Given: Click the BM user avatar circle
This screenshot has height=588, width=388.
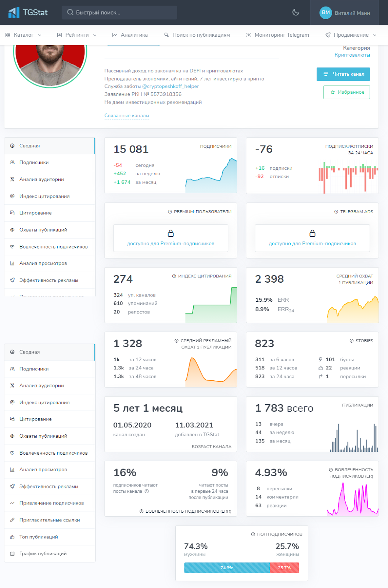Looking at the screenshot, I should pyautogui.click(x=326, y=12).
